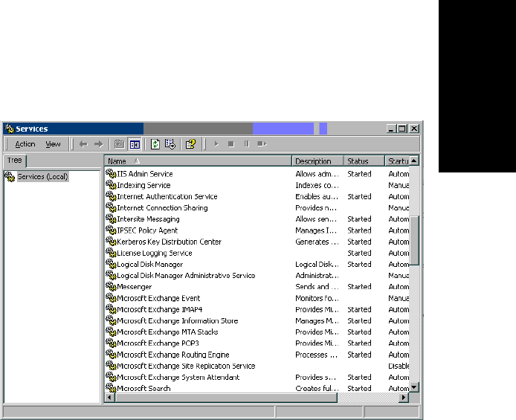Click the "Started" status of Messenger
Image resolution: width=516 pixels, height=420 pixels.
(x=359, y=287)
